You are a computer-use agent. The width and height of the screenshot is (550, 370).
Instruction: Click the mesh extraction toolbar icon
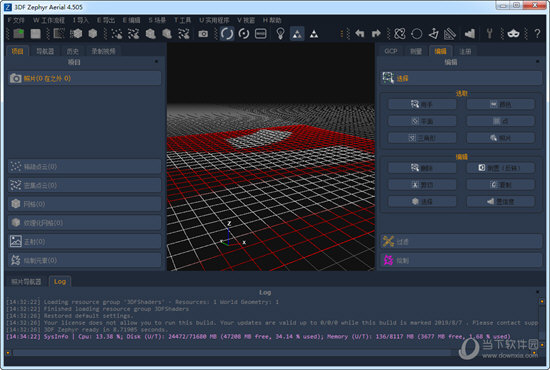(150, 34)
